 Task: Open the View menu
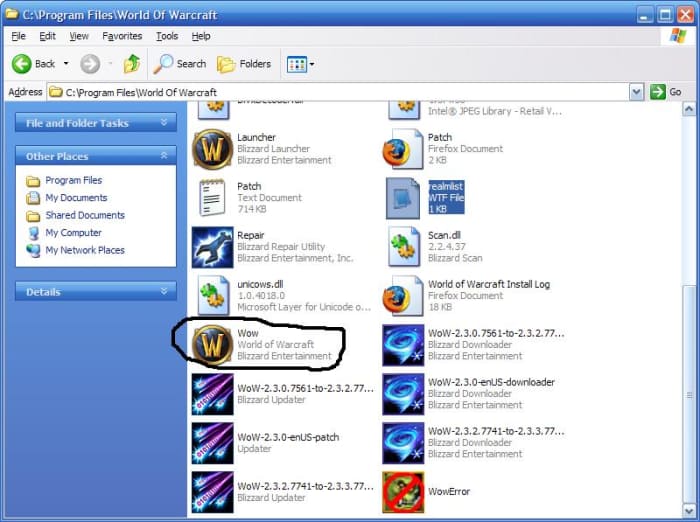(x=79, y=36)
